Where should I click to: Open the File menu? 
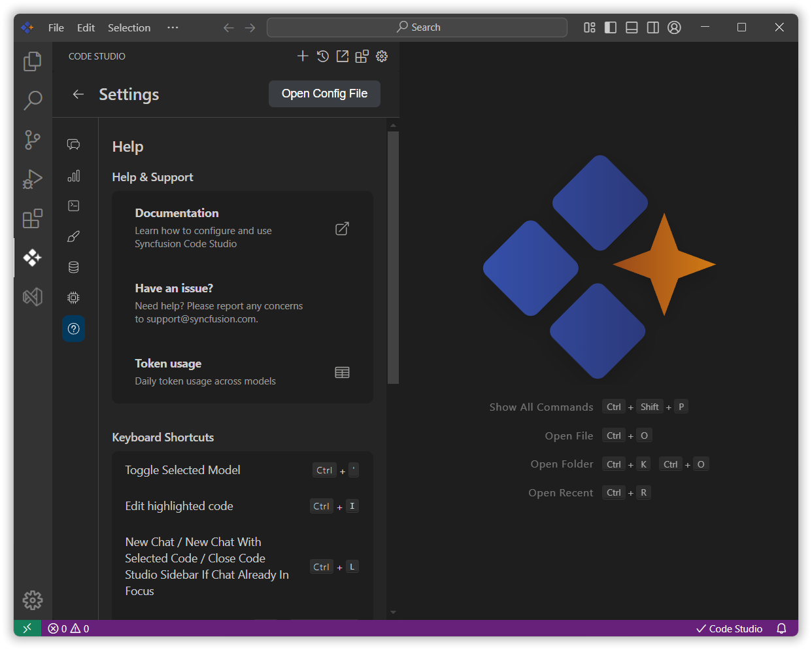point(56,27)
